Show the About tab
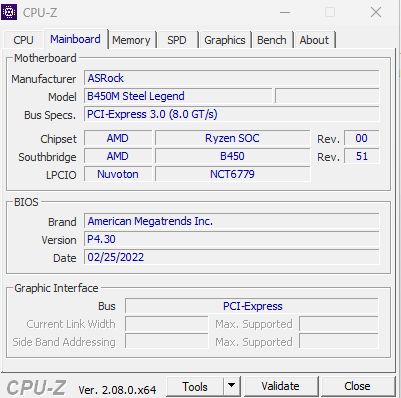The width and height of the screenshot is (401, 398). click(314, 40)
